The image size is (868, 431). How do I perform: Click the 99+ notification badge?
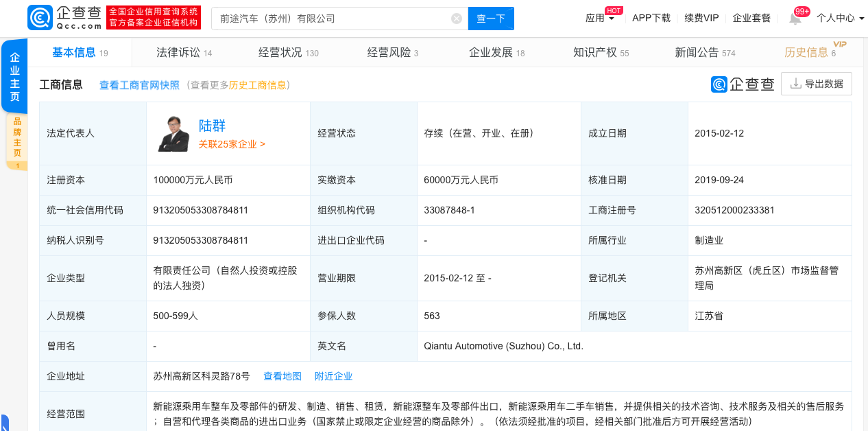(x=801, y=11)
